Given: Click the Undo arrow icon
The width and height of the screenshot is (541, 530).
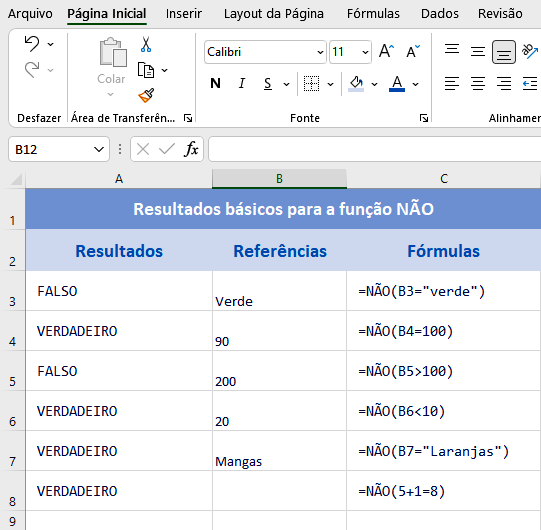Looking at the screenshot, I should [32, 44].
